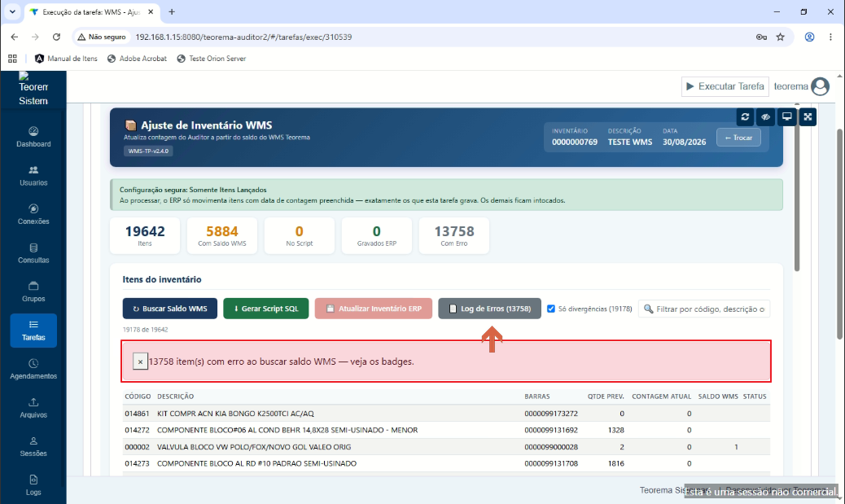The width and height of the screenshot is (845, 504).
Task: Click the 0 Gravados ERP stat card
Action: pos(377,235)
